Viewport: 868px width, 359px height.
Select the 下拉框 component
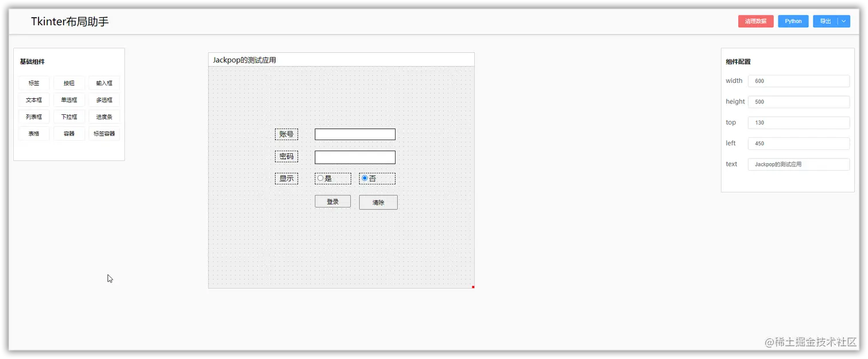pos(69,117)
